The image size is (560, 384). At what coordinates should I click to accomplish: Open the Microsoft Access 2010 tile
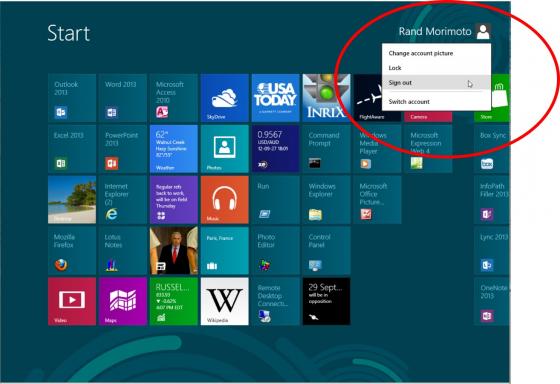coord(174,98)
